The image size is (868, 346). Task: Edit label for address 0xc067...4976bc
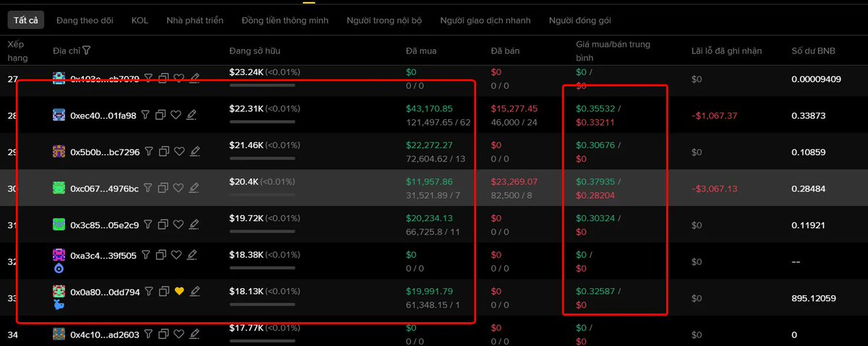(193, 188)
